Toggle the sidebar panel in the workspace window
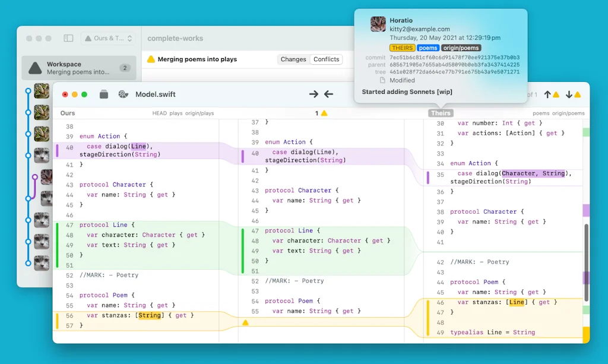608x364 pixels. click(x=67, y=37)
